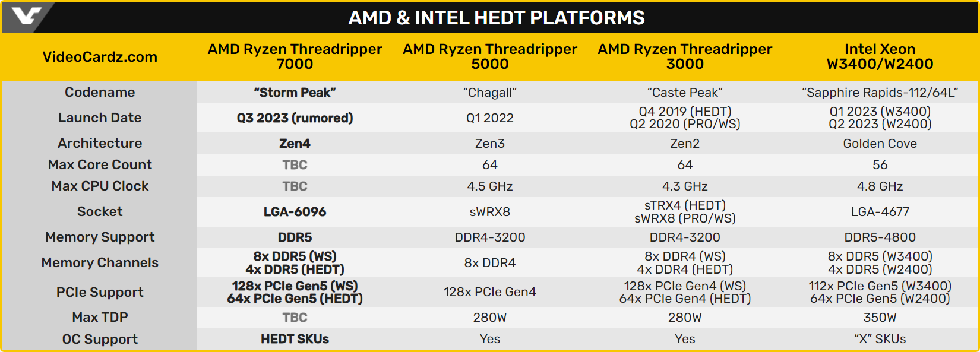Click the "X" SKUs OC support cell

coord(880,339)
